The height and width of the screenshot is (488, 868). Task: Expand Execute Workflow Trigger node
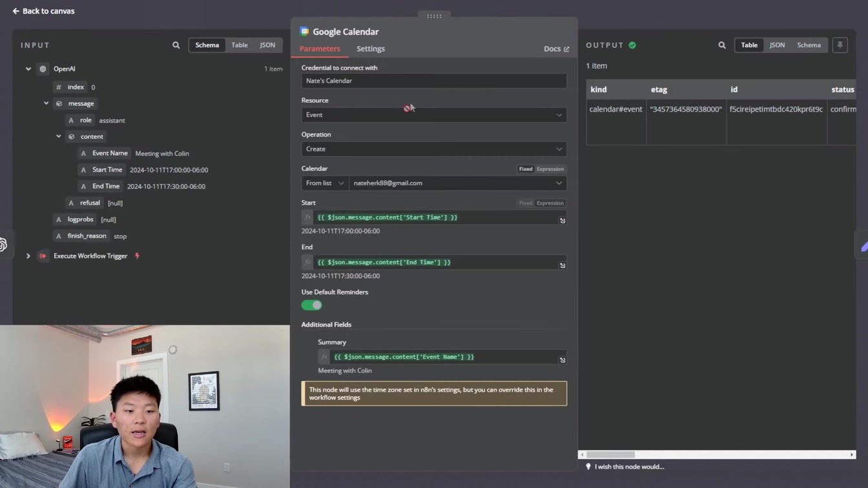pyautogui.click(x=28, y=256)
